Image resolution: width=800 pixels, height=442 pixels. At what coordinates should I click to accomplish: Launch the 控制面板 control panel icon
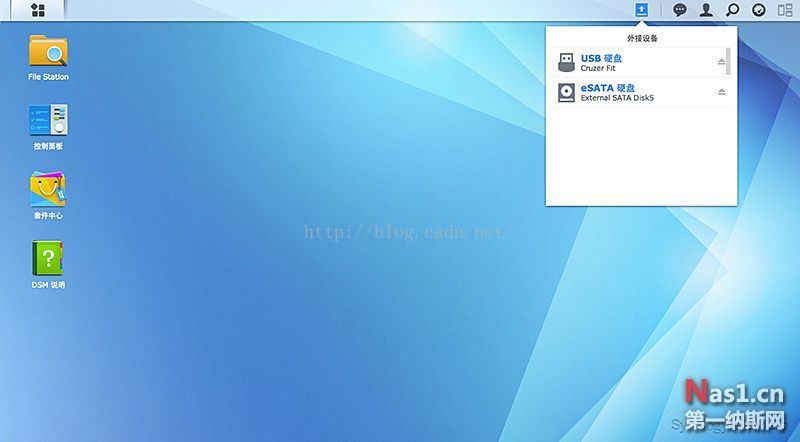point(48,120)
